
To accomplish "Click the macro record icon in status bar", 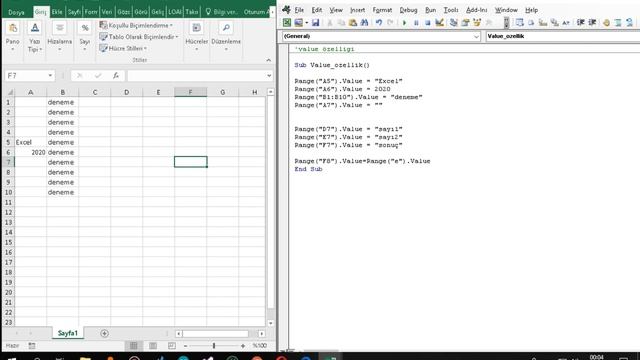I will click(32, 346).
